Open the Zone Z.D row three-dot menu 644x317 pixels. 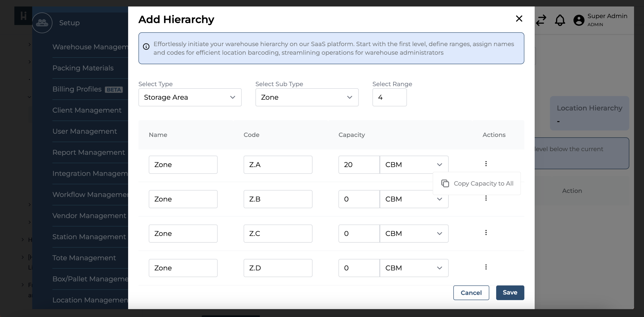click(486, 267)
